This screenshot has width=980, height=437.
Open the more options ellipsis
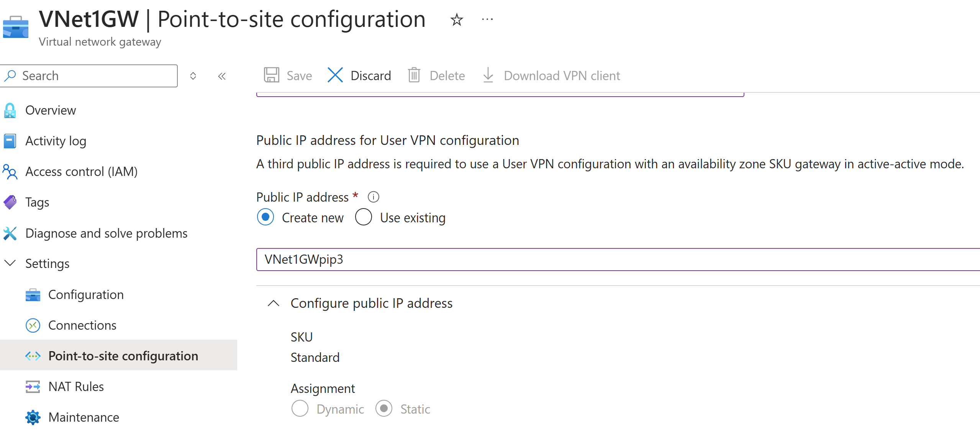pyautogui.click(x=487, y=19)
